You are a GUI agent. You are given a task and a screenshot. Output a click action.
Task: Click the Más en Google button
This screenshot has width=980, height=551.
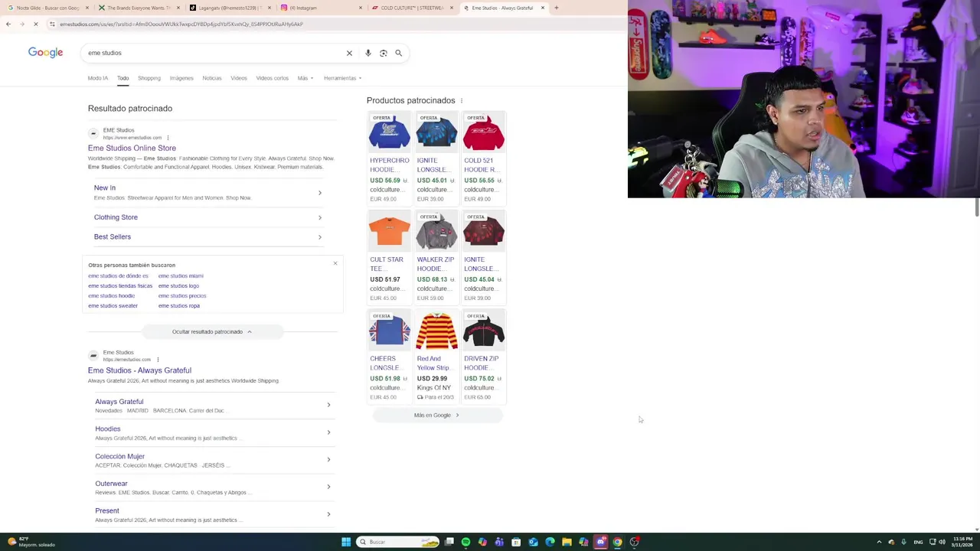pyautogui.click(x=437, y=415)
